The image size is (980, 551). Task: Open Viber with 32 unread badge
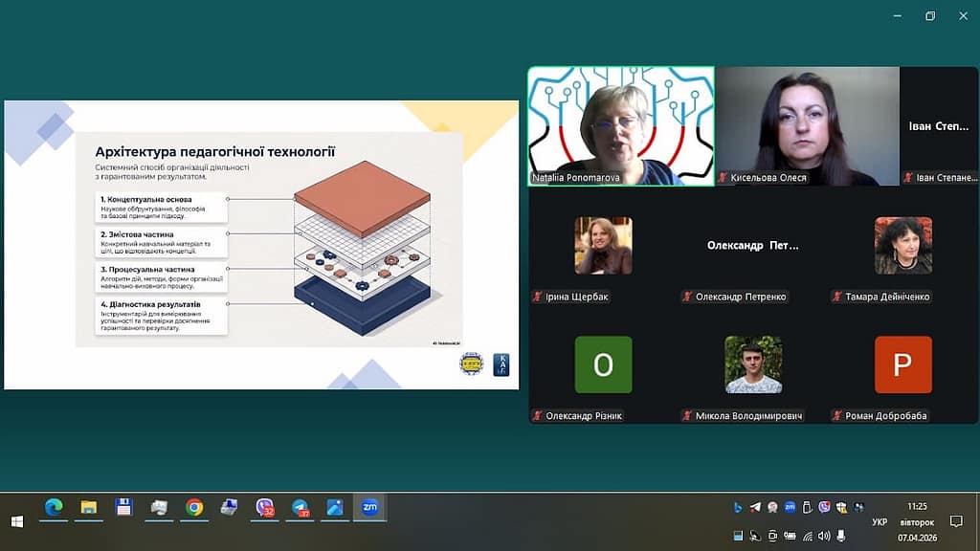click(265, 508)
